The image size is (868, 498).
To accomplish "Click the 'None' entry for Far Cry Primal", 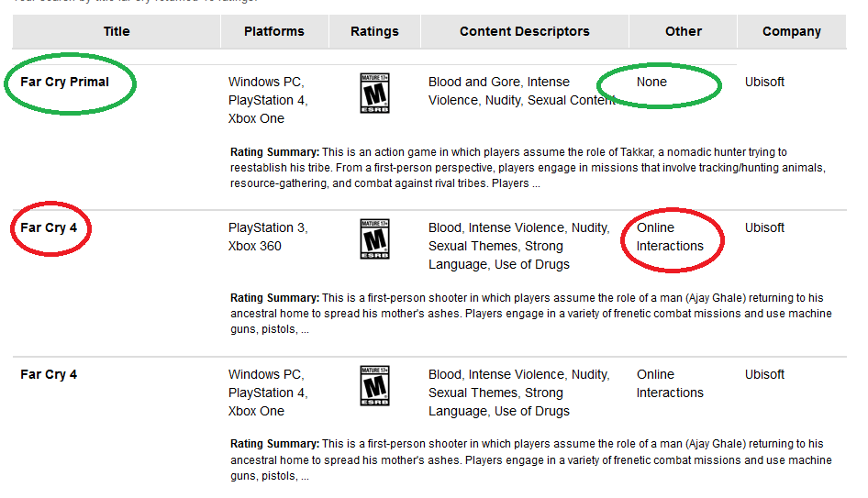I will pyautogui.click(x=651, y=82).
